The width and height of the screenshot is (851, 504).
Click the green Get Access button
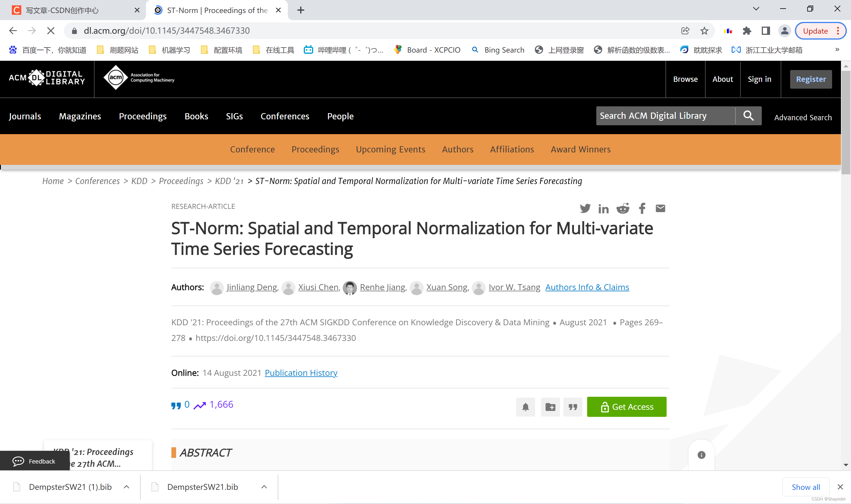626,407
